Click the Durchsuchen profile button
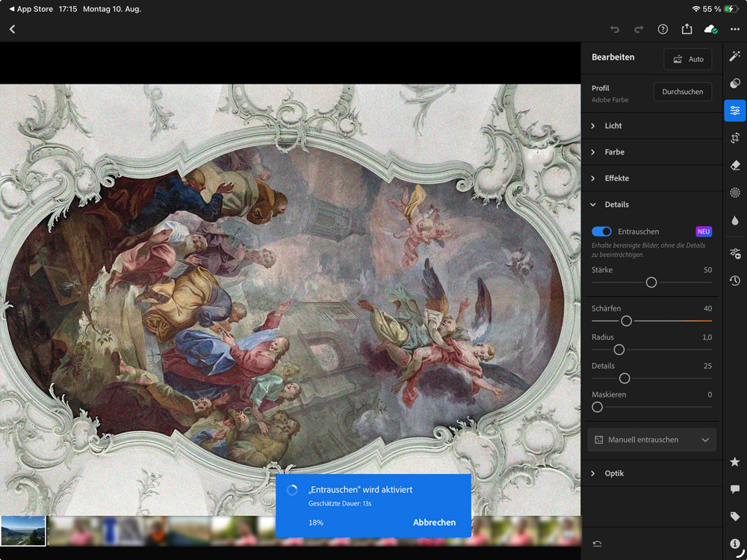 683,92
